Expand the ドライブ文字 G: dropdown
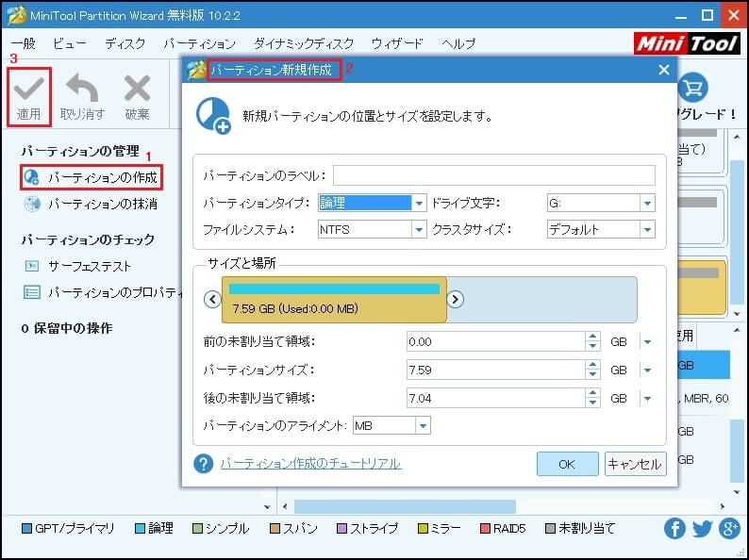 pos(647,203)
